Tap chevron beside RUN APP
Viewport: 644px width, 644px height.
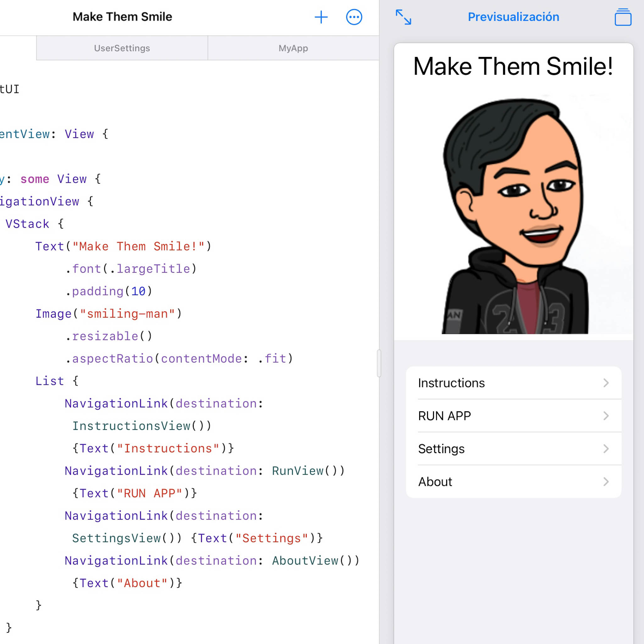point(606,416)
